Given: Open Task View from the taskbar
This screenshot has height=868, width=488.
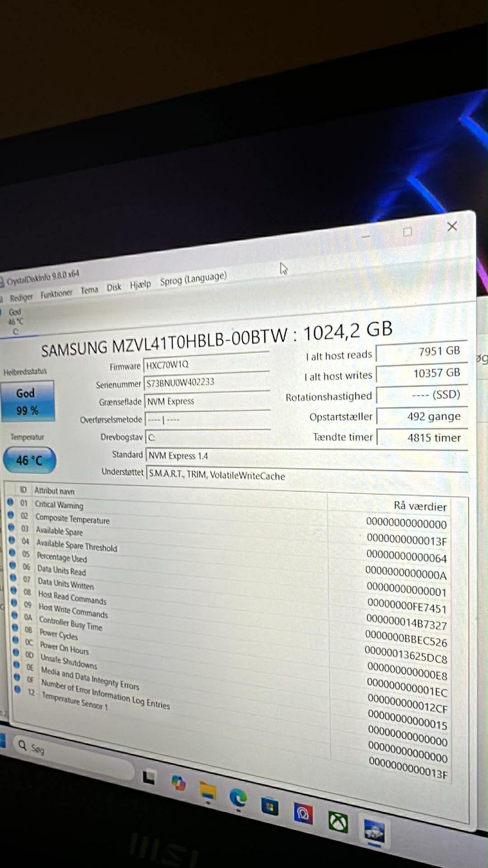Looking at the screenshot, I should (x=148, y=776).
